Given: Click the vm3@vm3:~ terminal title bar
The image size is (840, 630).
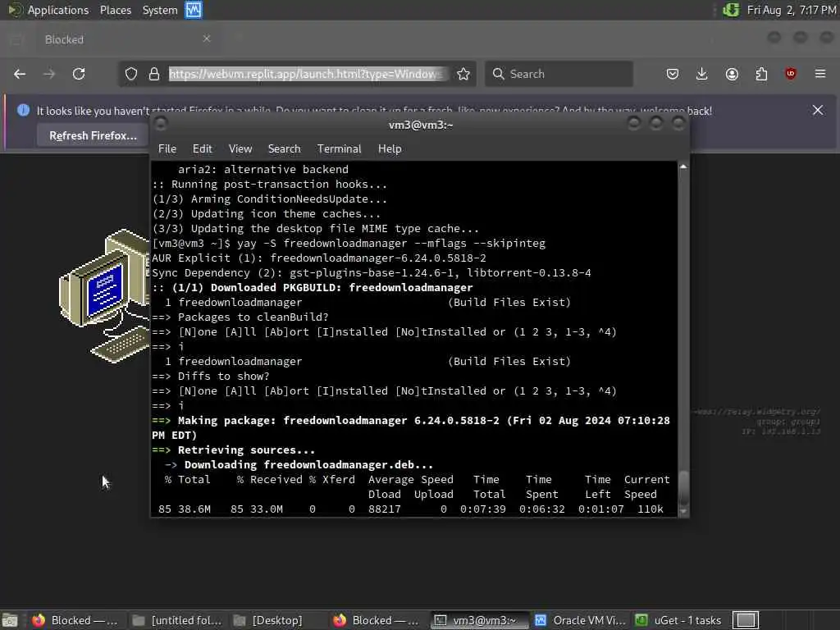Looking at the screenshot, I should point(421,125).
